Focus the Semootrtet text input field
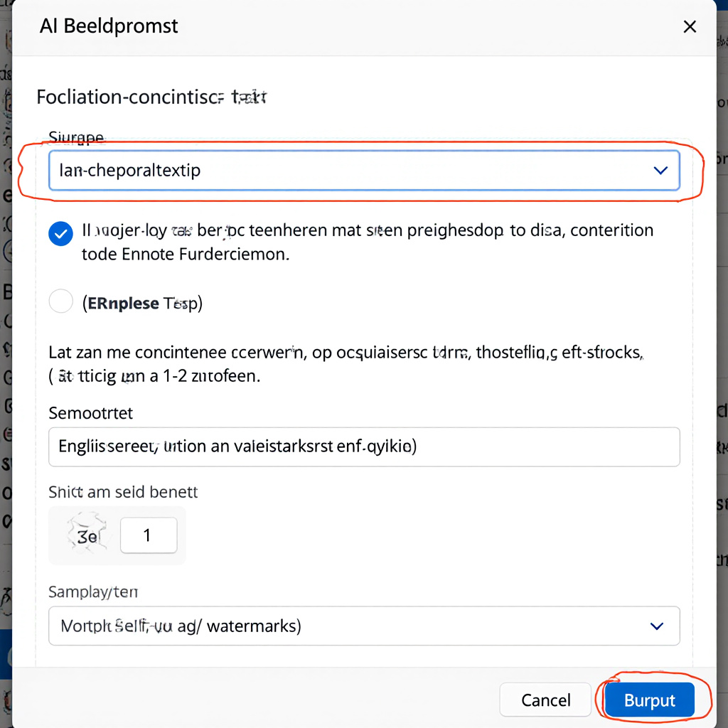728x728 pixels. tap(364, 446)
